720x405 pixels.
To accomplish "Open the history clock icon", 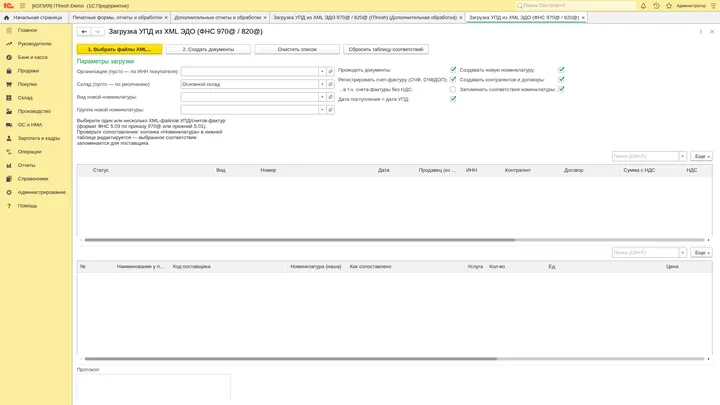I will tap(656, 6).
